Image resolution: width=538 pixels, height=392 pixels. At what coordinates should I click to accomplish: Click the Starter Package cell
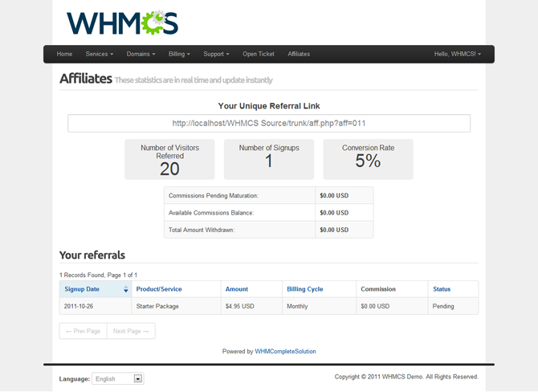pos(177,306)
